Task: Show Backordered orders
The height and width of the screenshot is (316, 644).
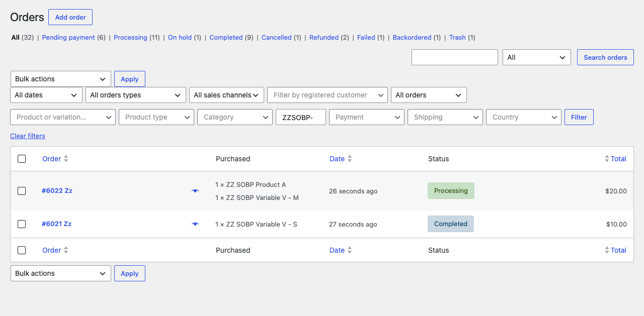Action: tap(412, 38)
